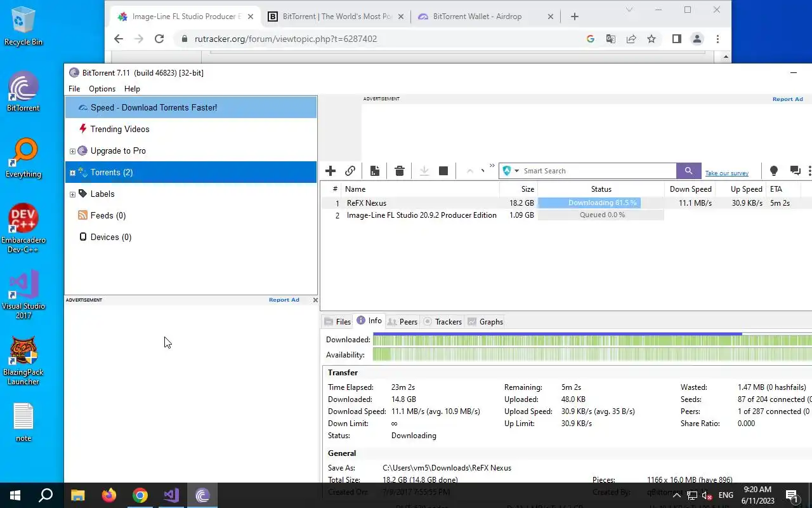The width and height of the screenshot is (812, 508).
Task: Close the sidebar advertisement panel
Action: click(x=315, y=300)
